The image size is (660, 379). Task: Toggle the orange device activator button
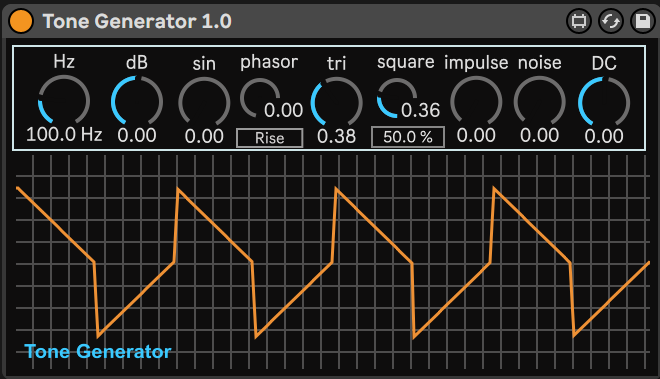click(21, 21)
